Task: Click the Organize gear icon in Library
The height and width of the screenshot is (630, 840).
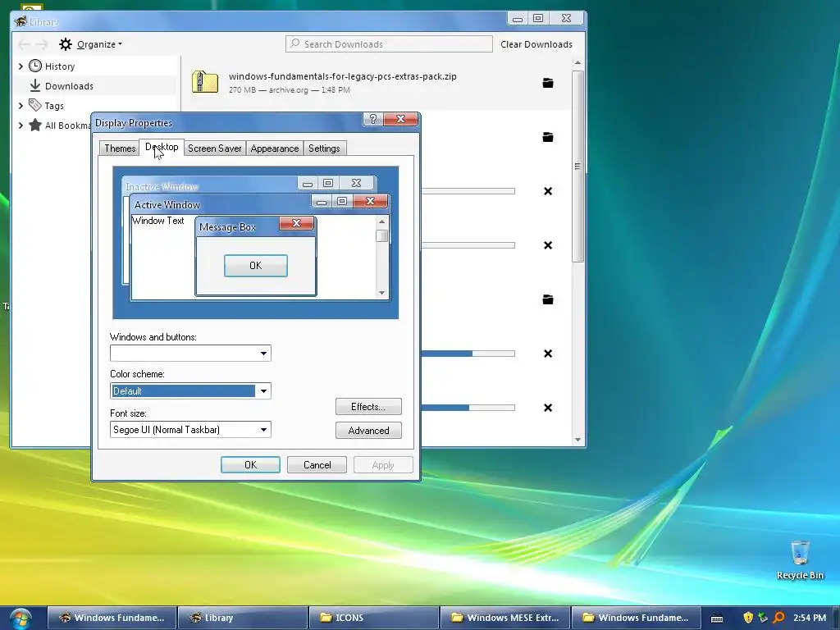Action: point(66,44)
